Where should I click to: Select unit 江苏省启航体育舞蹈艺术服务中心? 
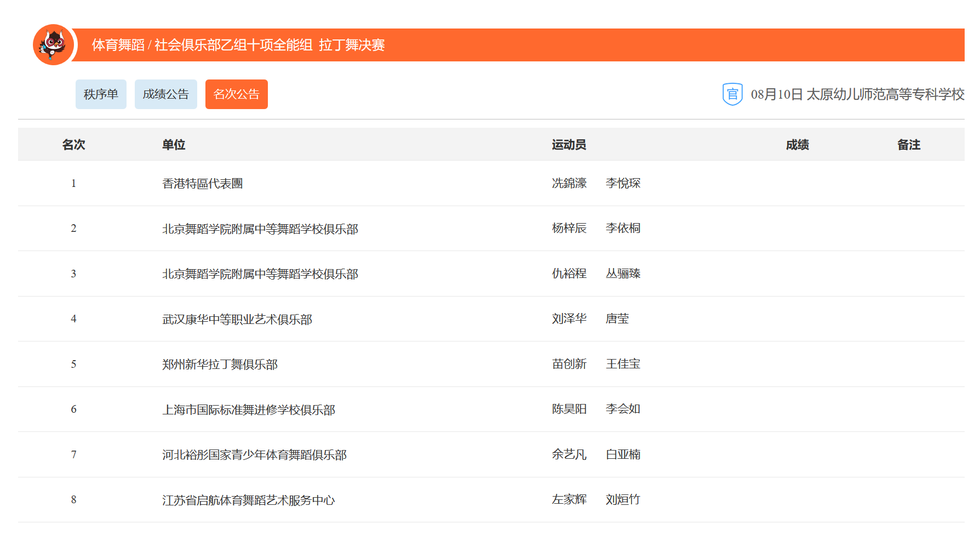click(249, 500)
